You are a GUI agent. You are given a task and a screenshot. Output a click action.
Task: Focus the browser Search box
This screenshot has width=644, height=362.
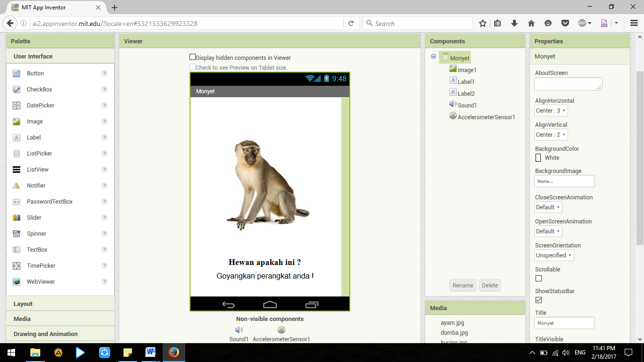[x=418, y=23]
